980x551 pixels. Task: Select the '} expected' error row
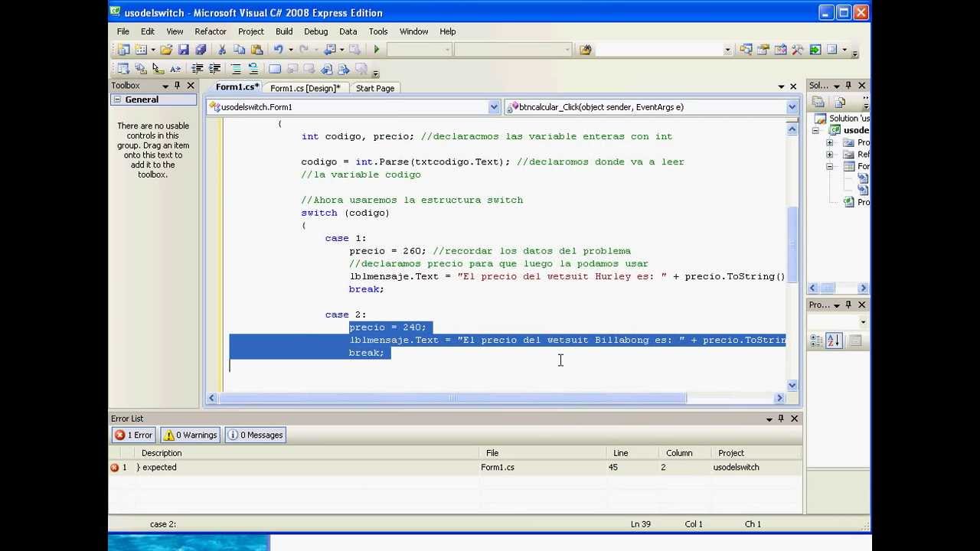click(x=456, y=467)
